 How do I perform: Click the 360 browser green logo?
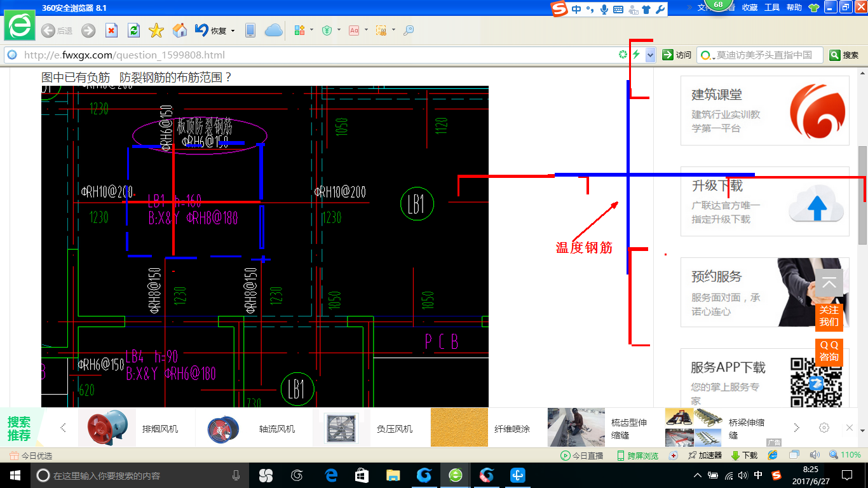(x=20, y=26)
